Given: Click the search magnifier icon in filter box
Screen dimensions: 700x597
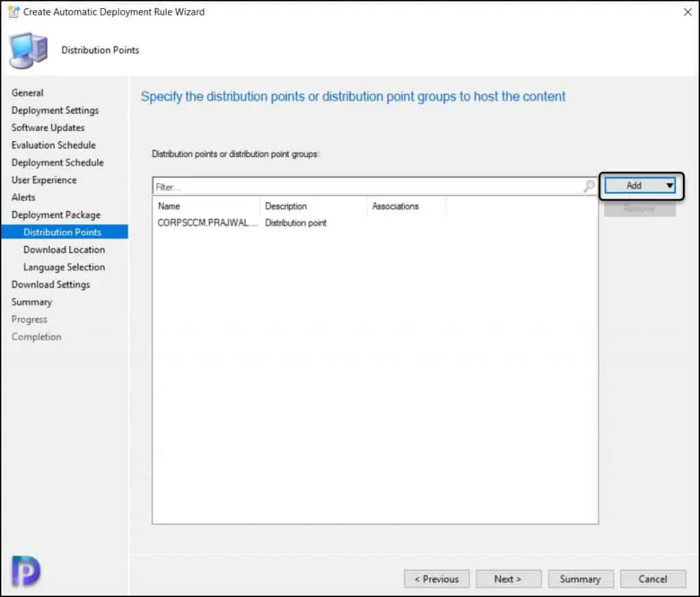Looking at the screenshot, I should coord(589,186).
